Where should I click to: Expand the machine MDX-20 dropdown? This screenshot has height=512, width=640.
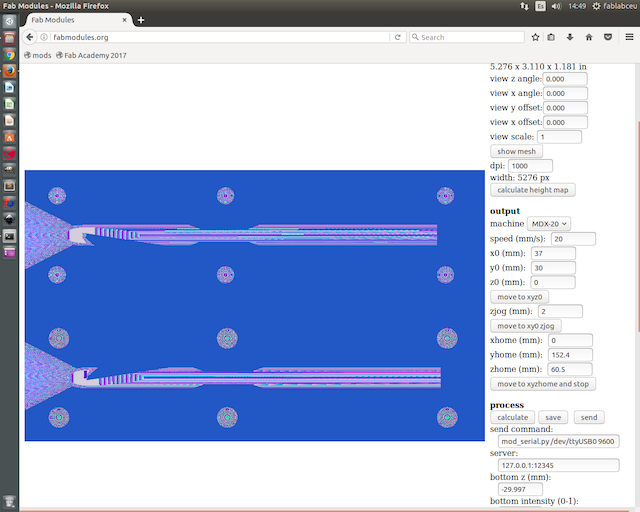pyautogui.click(x=549, y=224)
